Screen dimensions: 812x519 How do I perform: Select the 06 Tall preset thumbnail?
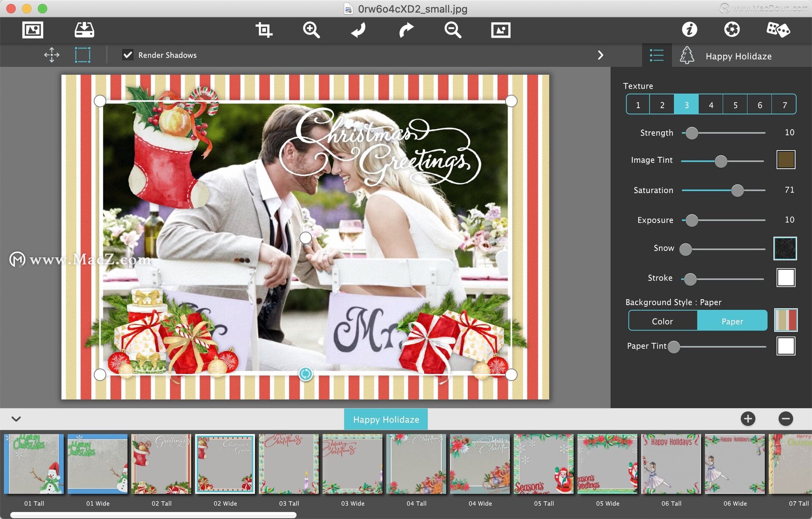pyautogui.click(x=671, y=464)
